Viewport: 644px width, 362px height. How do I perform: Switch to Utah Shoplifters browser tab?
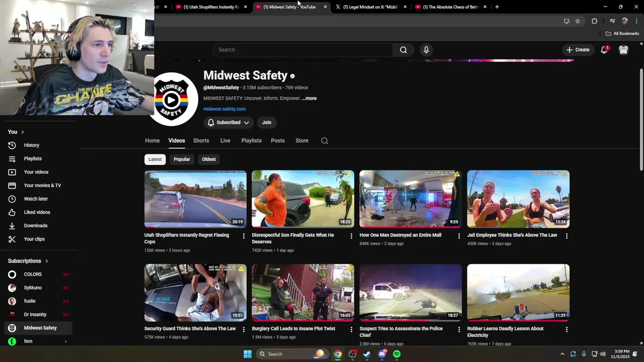click(x=211, y=7)
